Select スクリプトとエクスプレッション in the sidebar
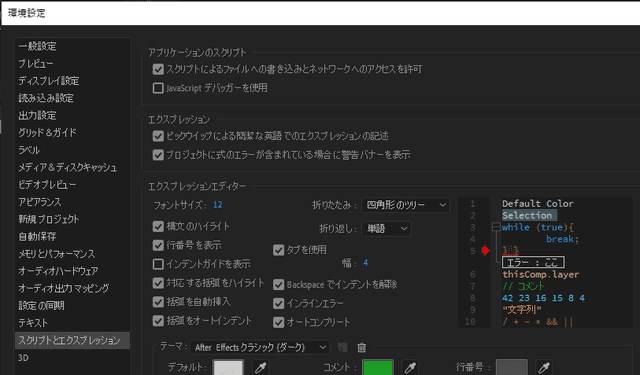Screen dimensions: 640x375 (x=72, y=340)
